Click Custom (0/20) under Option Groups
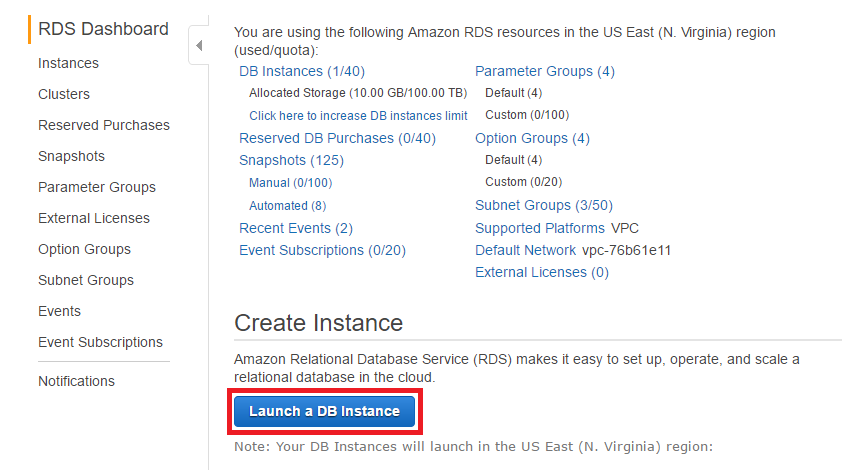This screenshot has height=470, width=842. click(523, 182)
